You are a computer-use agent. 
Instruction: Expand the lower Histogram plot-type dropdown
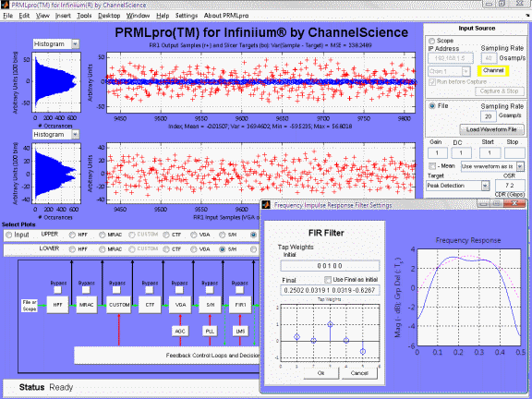(76, 135)
